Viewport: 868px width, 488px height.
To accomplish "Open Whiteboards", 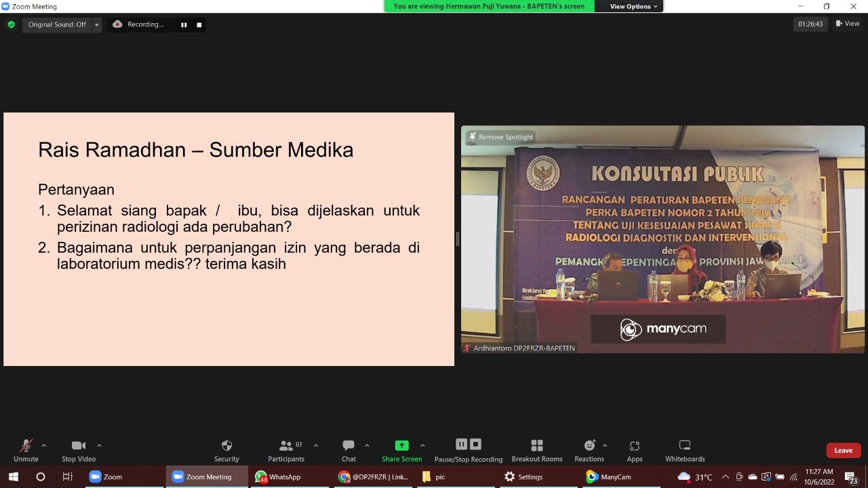I will point(684,446).
